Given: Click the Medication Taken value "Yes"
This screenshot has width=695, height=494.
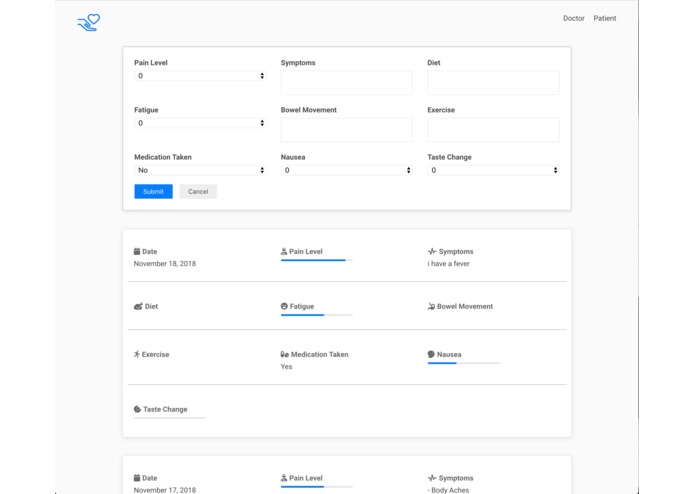Looking at the screenshot, I should pyautogui.click(x=286, y=366).
